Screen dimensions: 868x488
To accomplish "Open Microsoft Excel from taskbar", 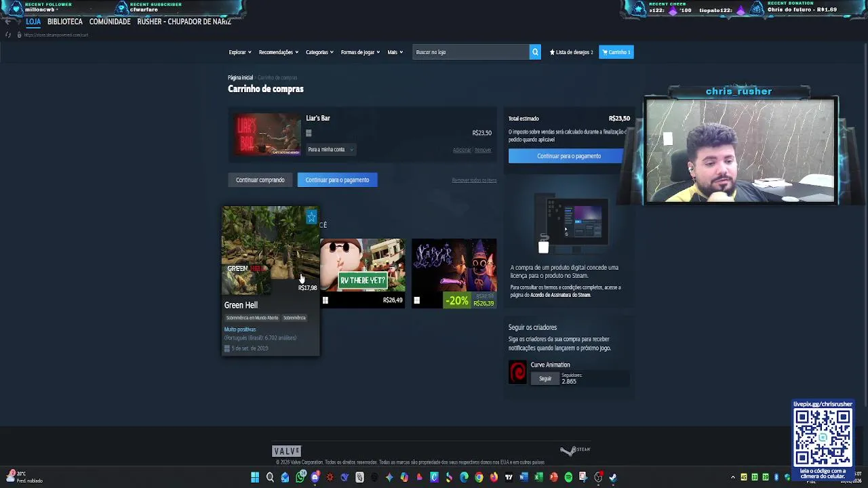I will pos(538,477).
